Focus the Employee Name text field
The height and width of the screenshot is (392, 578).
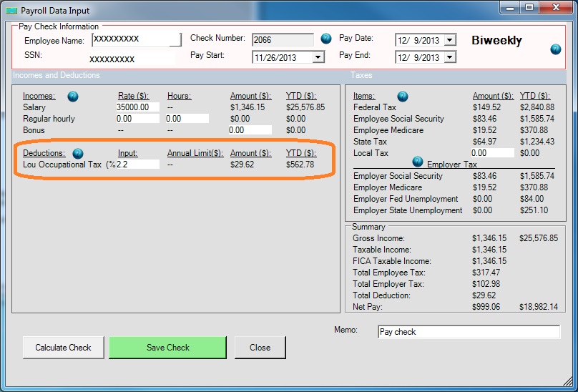click(137, 39)
